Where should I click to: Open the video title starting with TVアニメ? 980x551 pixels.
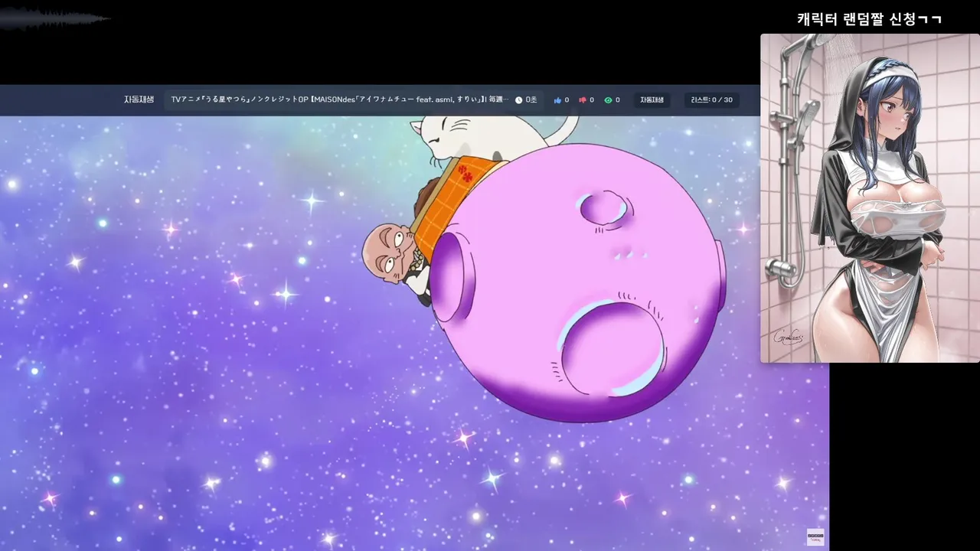pyautogui.click(x=339, y=100)
